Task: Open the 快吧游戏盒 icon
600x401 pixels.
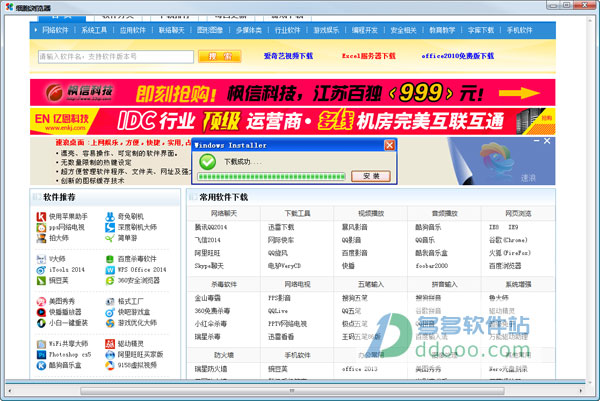Action: pyautogui.click(x=110, y=312)
